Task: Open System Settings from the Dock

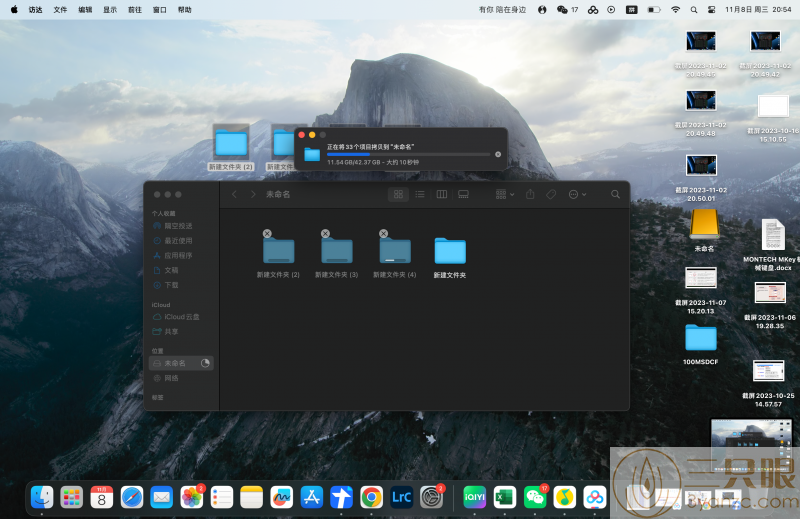Action: click(x=432, y=497)
